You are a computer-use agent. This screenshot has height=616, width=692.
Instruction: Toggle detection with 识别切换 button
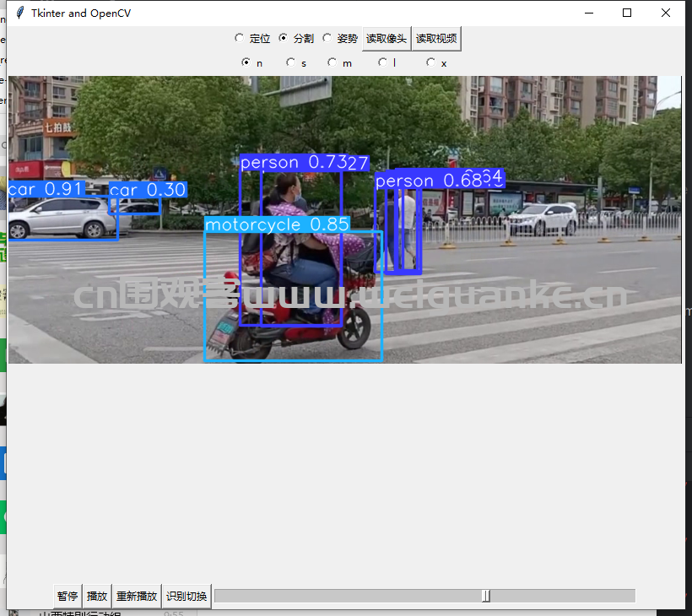[x=187, y=596]
